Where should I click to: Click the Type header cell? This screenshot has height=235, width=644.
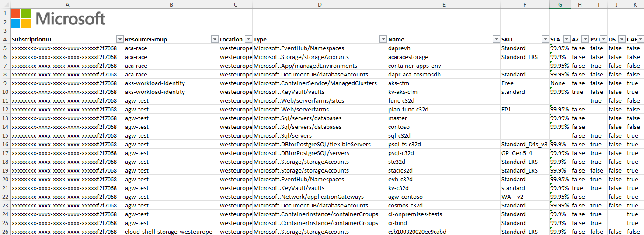(x=320, y=39)
